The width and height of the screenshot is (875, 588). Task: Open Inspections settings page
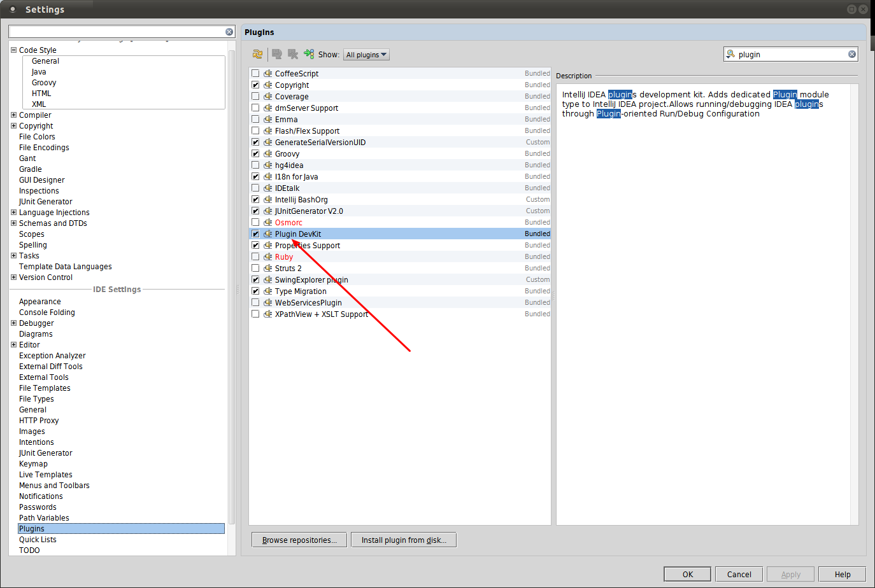pyautogui.click(x=39, y=191)
